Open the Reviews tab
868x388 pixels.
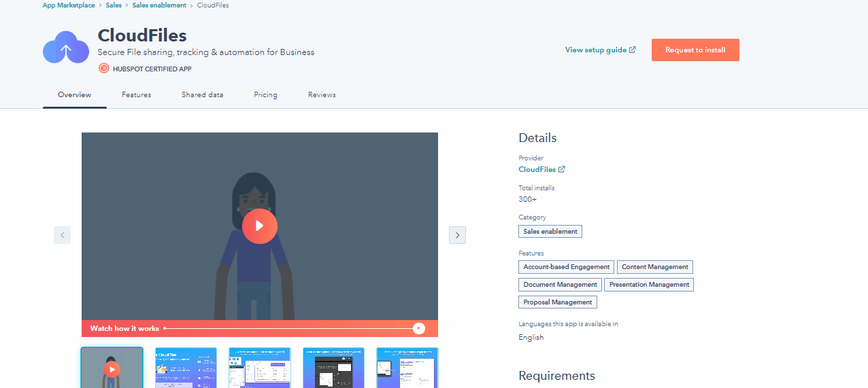[322, 94]
